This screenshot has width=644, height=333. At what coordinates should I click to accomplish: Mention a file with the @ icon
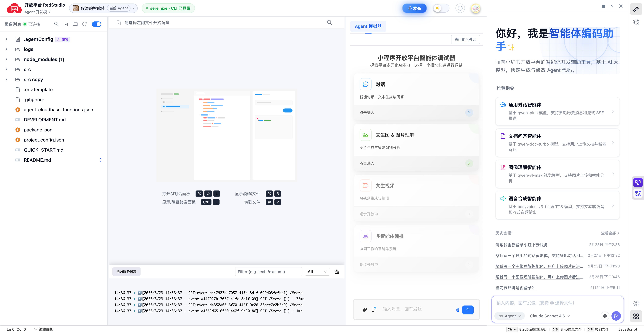click(605, 316)
